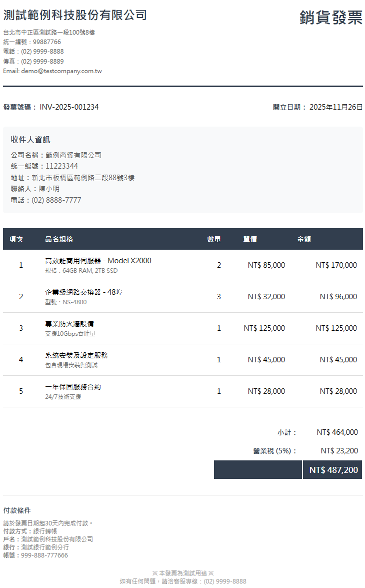Click the line 請於發票日期起30天內完成付款
Screen dimensions: 365x588
point(48,523)
